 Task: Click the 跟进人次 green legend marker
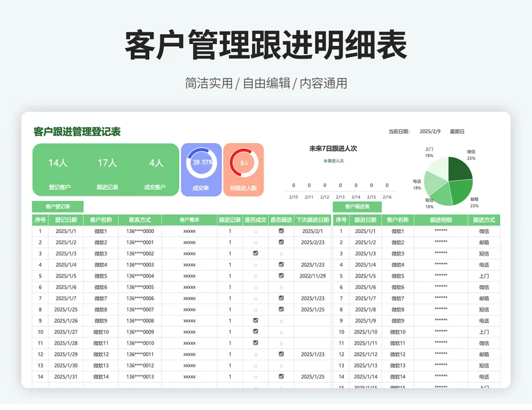click(x=325, y=161)
